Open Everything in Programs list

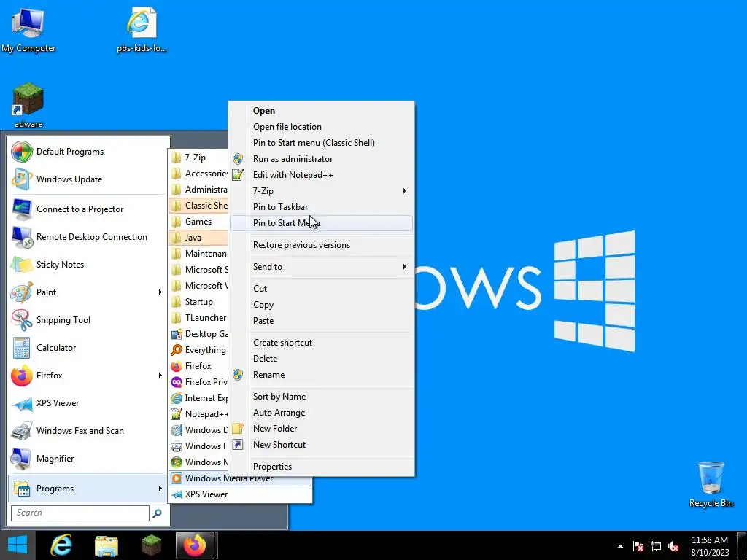pyautogui.click(x=198, y=349)
